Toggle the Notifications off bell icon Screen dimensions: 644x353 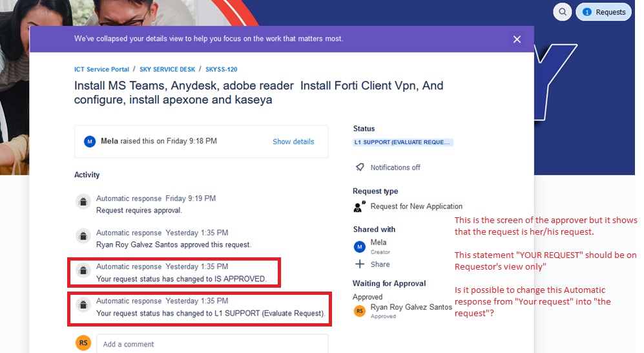coord(360,167)
